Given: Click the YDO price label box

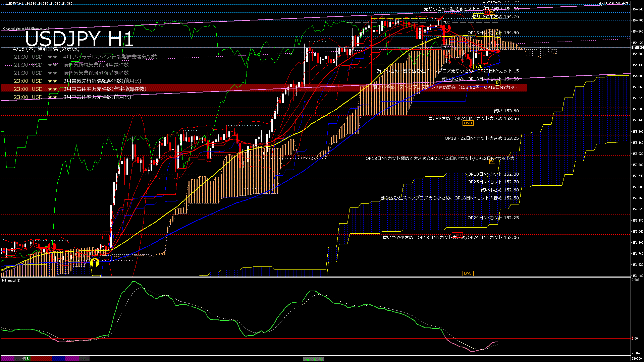Looking at the screenshot, I should tap(446, 22).
